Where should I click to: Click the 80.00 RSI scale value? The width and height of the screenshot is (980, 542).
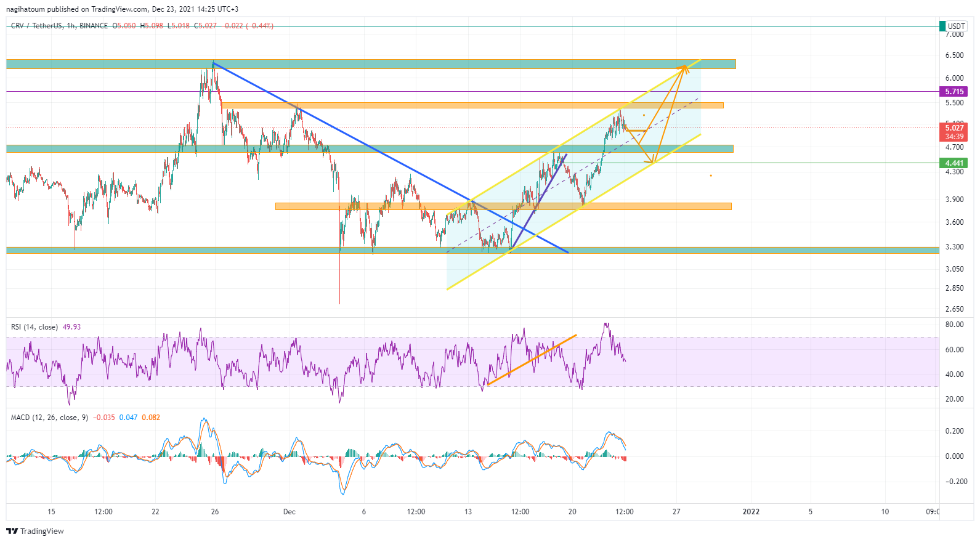click(x=954, y=325)
